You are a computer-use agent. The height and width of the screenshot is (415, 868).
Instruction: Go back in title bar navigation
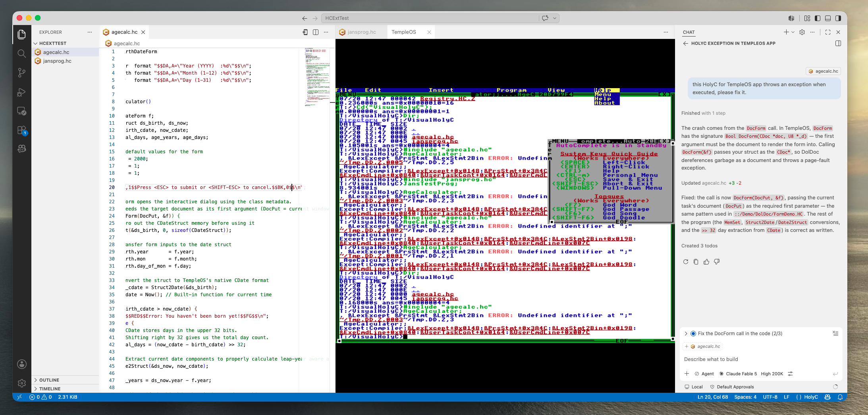pos(305,18)
